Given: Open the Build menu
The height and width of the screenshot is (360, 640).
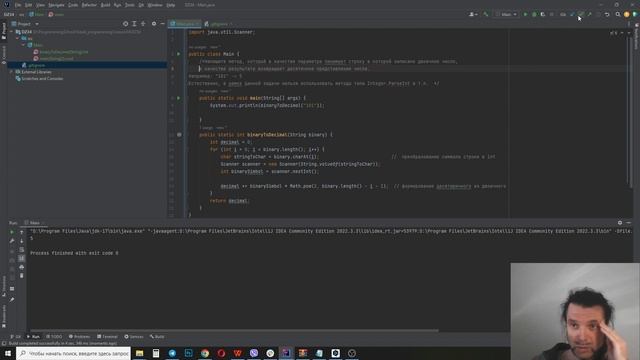Looking at the screenshot, I should (105, 5).
